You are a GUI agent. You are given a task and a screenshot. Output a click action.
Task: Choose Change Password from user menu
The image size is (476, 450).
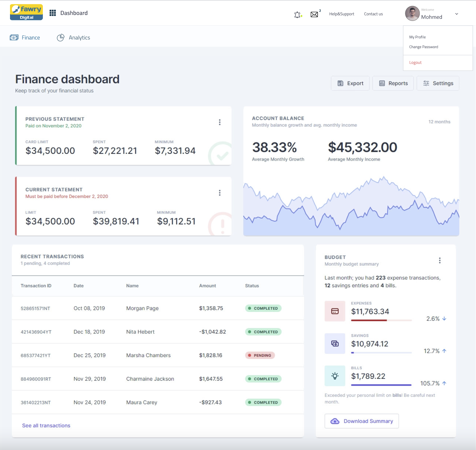(423, 47)
